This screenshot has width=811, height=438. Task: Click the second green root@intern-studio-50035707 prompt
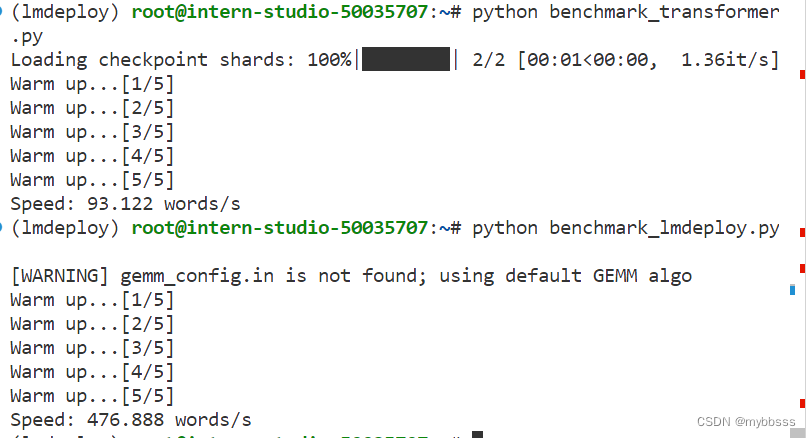(280, 228)
